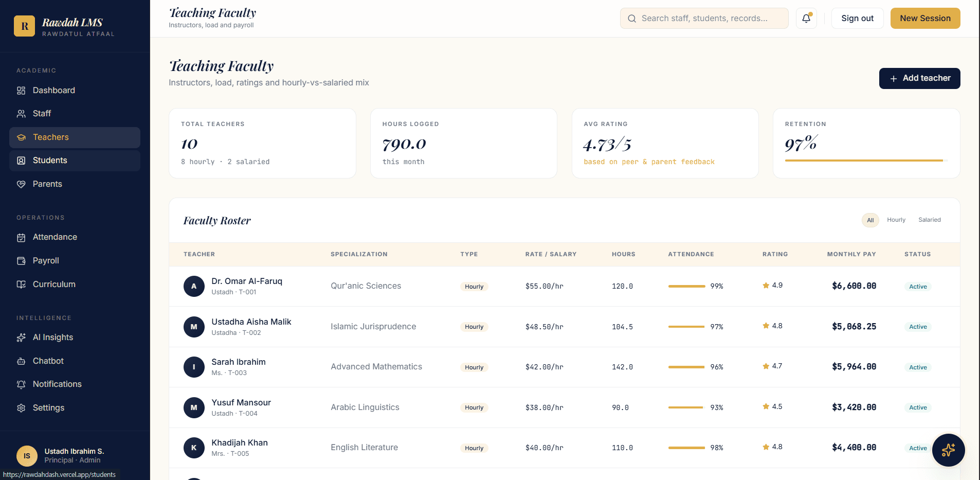The width and height of the screenshot is (980, 480).
Task: Click the Rating column header
Action: click(x=775, y=254)
